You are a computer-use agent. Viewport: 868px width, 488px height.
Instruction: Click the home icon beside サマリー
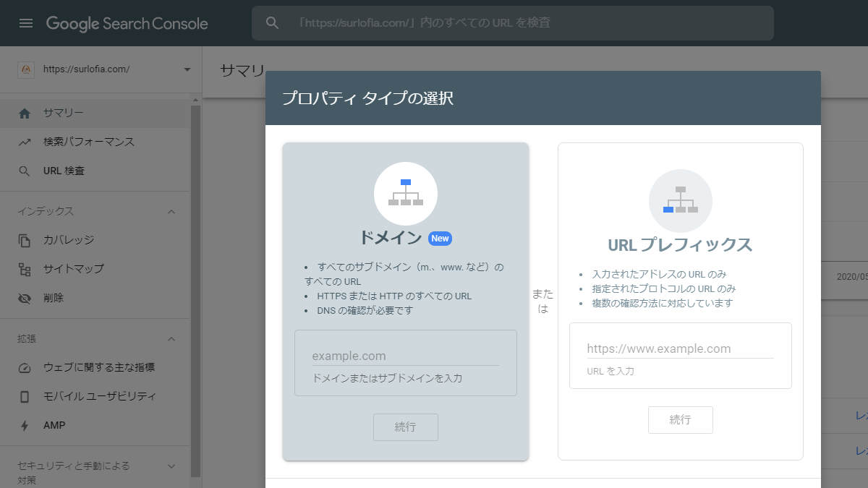click(x=25, y=114)
